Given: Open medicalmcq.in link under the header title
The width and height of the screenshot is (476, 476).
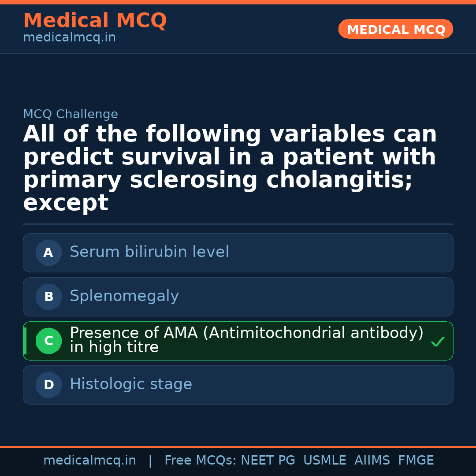Looking at the screenshot, I should point(69,38).
